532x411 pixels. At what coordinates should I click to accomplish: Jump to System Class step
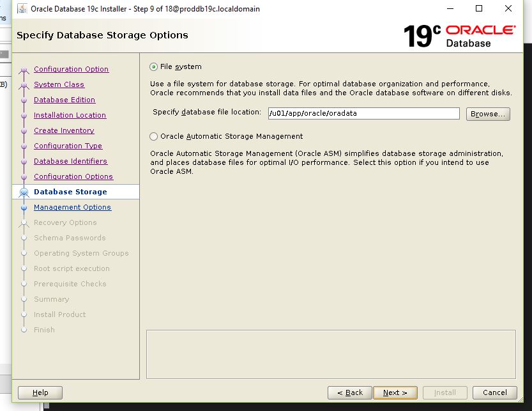click(59, 84)
